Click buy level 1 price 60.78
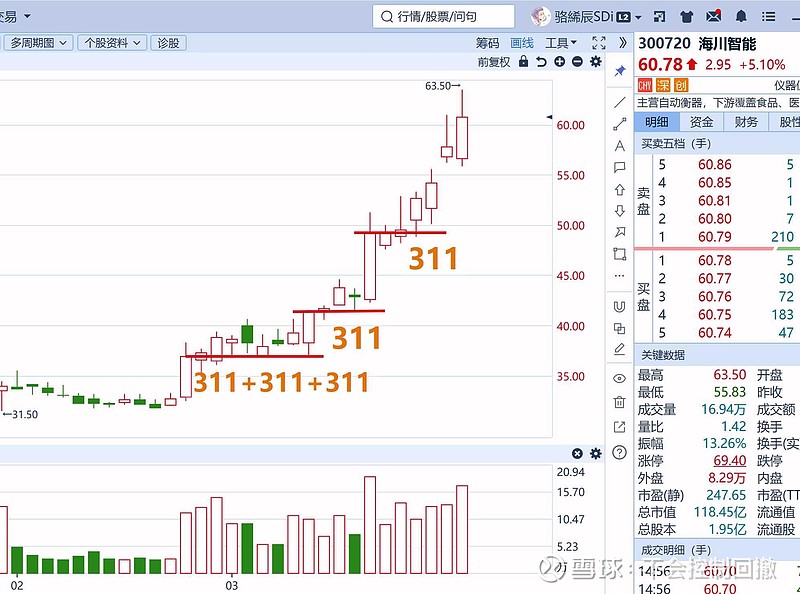 pyautogui.click(x=714, y=260)
